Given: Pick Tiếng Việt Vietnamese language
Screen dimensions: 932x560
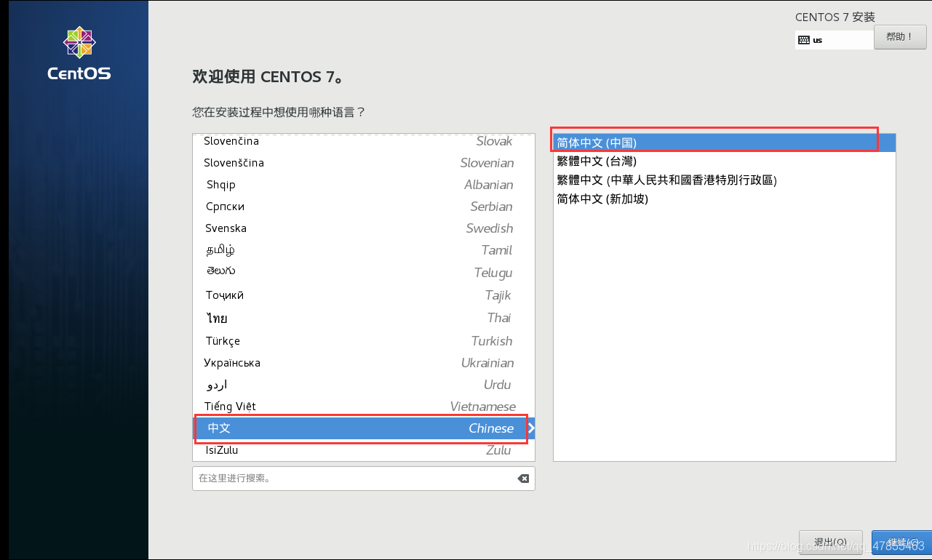Looking at the screenshot, I should pos(364,407).
